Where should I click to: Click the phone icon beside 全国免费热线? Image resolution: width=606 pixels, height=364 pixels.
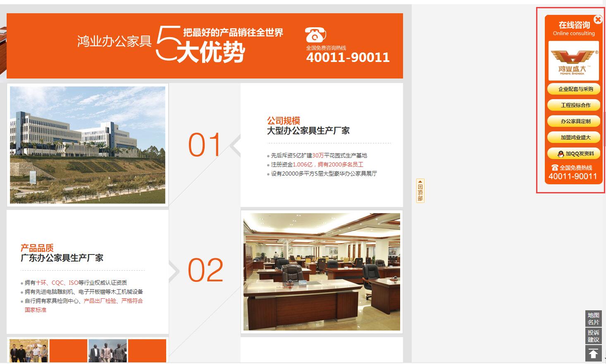(x=555, y=167)
